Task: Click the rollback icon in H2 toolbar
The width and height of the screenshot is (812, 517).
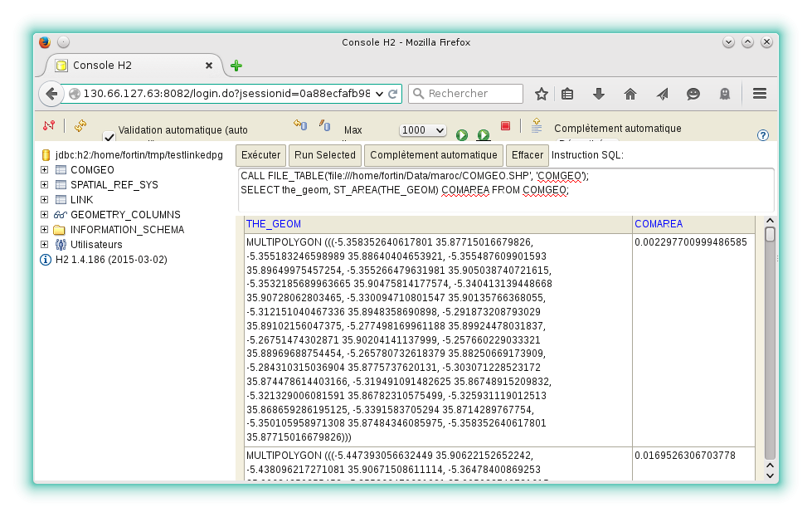Action: click(300, 124)
